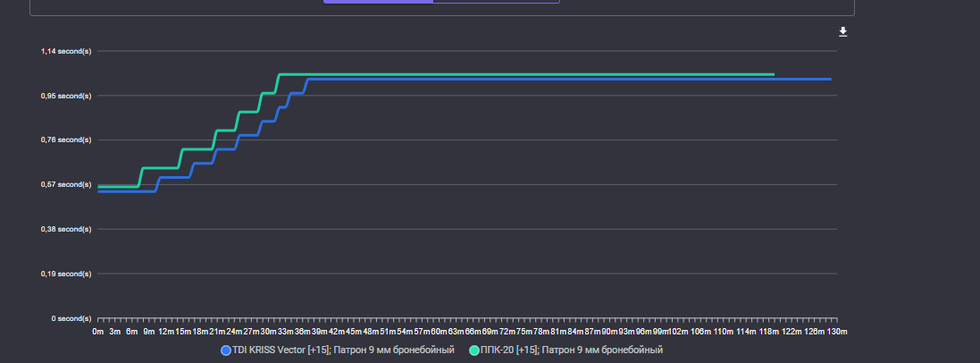Click the green ППК-20 legend marker
This screenshot has height=363, width=980.
point(474,350)
